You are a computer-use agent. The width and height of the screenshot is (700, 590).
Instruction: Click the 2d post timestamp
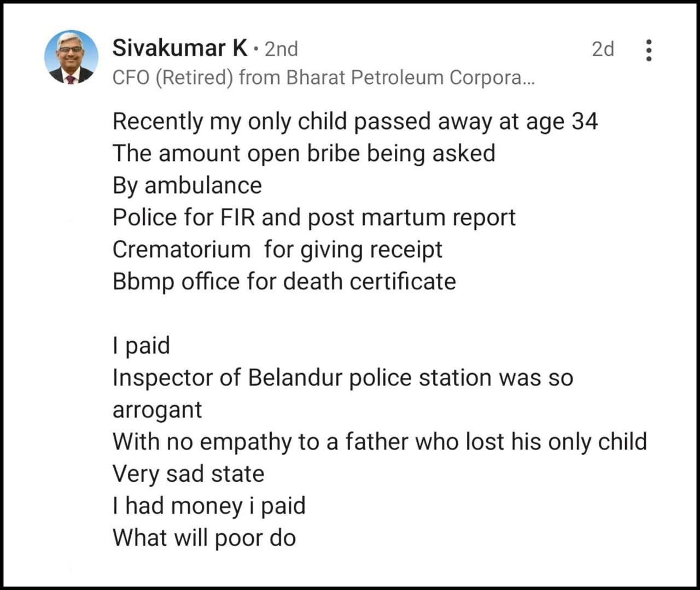pos(602,49)
